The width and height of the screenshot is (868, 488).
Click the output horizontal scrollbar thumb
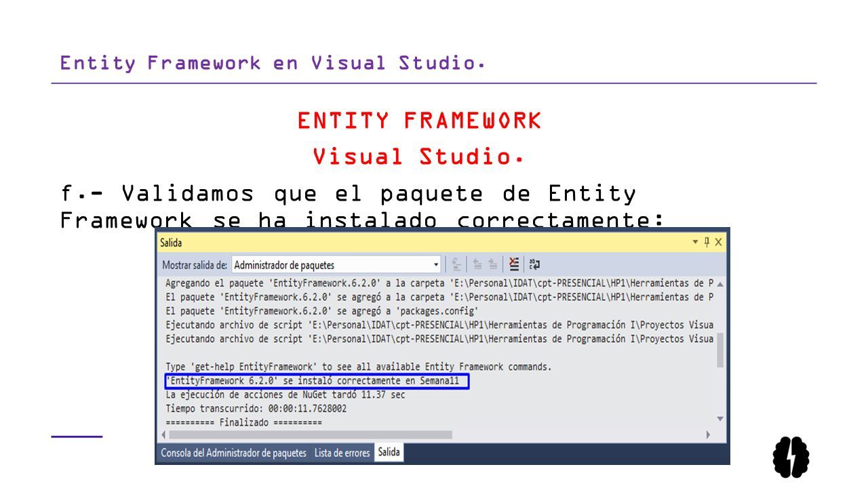coord(310,434)
